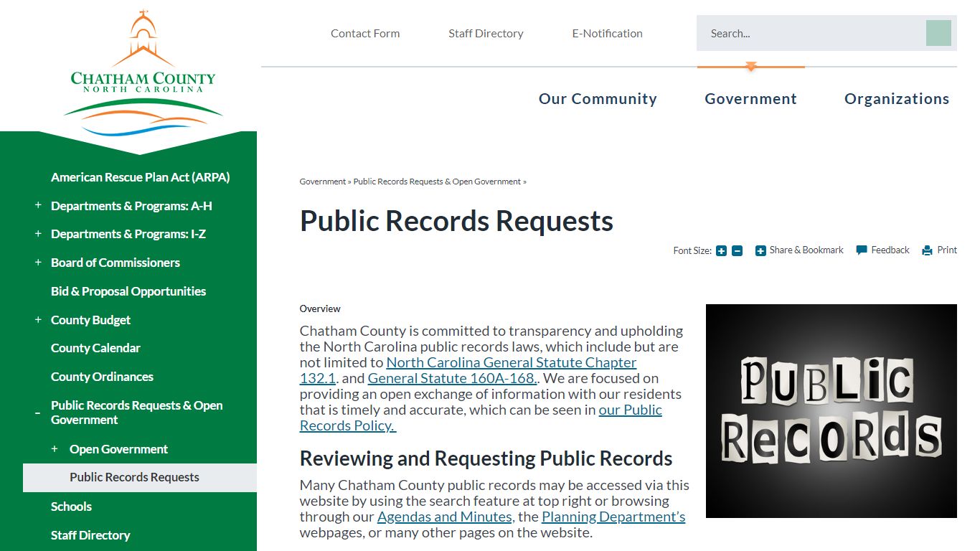Select Public Records Requests sidebar item
The image size is (980, 551).
[x=140, y=478]
